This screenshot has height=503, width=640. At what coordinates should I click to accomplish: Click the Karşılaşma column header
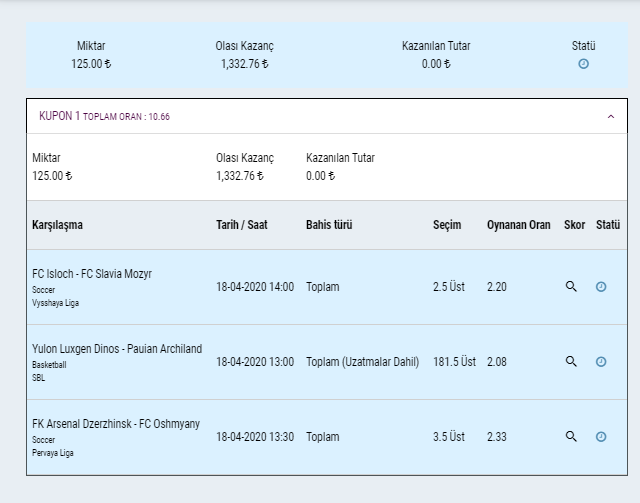click(x=57, y=225)
